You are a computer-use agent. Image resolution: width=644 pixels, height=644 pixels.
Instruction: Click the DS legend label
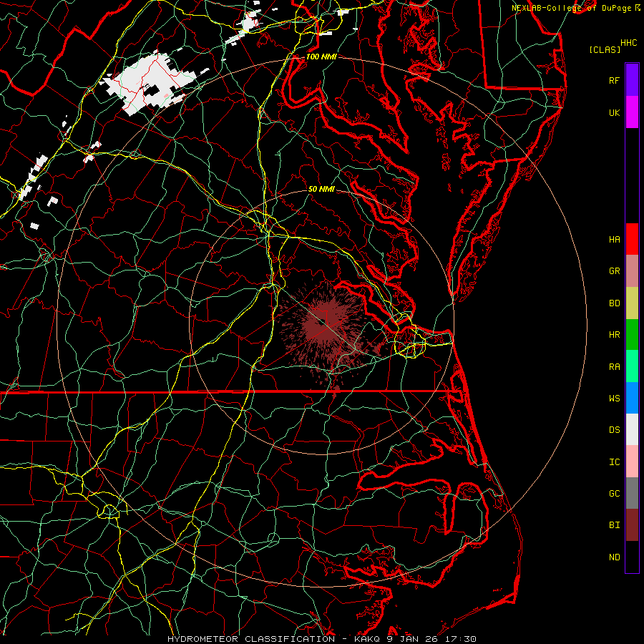click(614, 430)
